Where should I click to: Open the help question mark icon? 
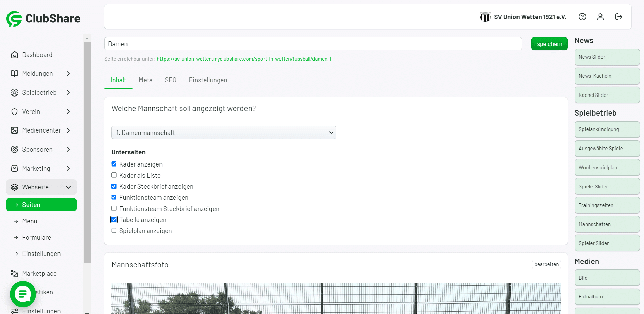(582, 17)
